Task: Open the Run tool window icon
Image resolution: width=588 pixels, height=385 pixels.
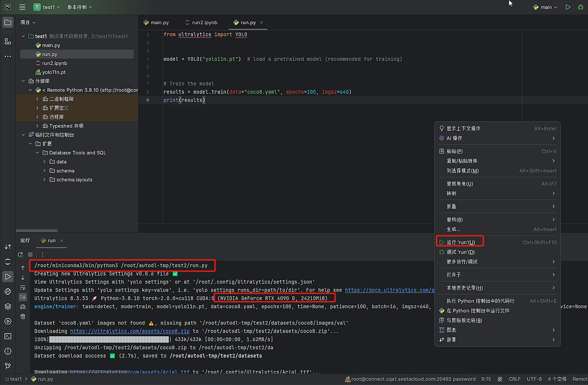Action: (8, 277)
